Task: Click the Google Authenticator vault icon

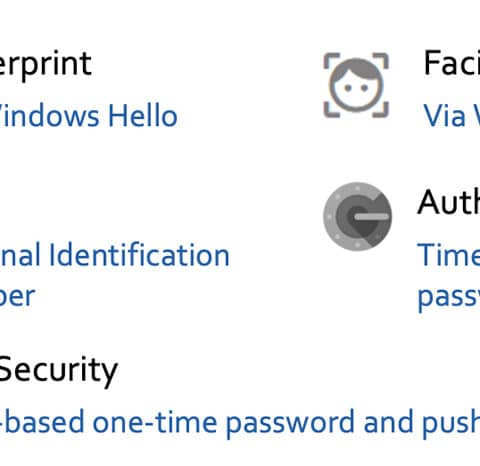Action: [x=357, y=216]
